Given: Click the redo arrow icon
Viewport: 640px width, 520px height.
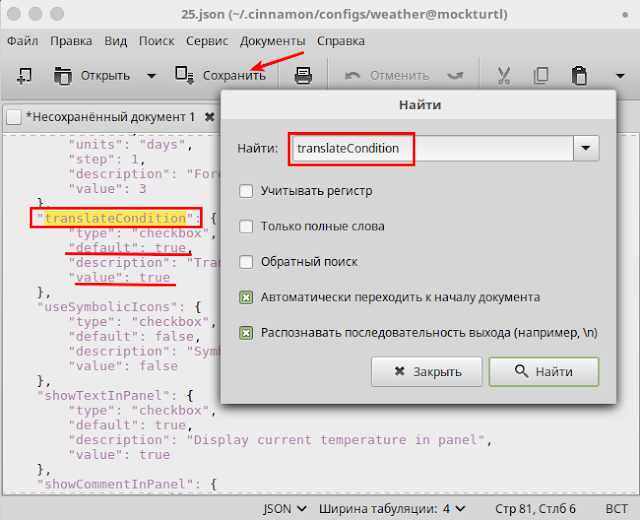Looking at the screenshot, I should coord(455,76).
